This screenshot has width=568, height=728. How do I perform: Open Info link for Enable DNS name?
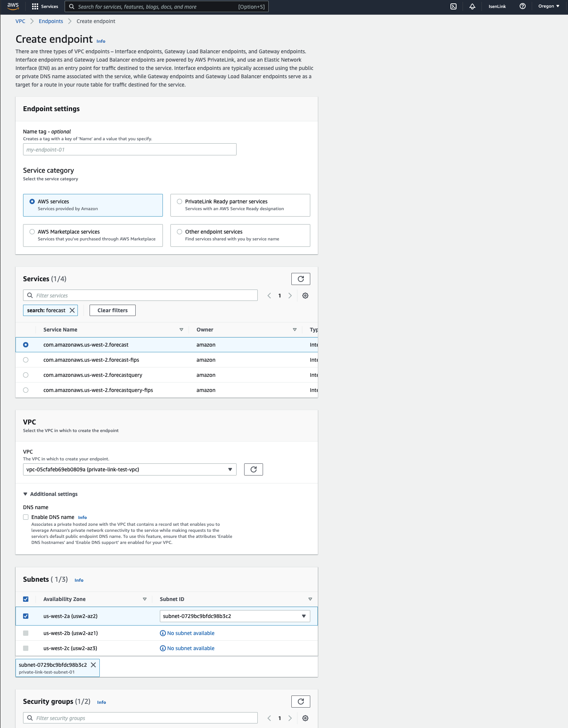(x=82, y=517)
